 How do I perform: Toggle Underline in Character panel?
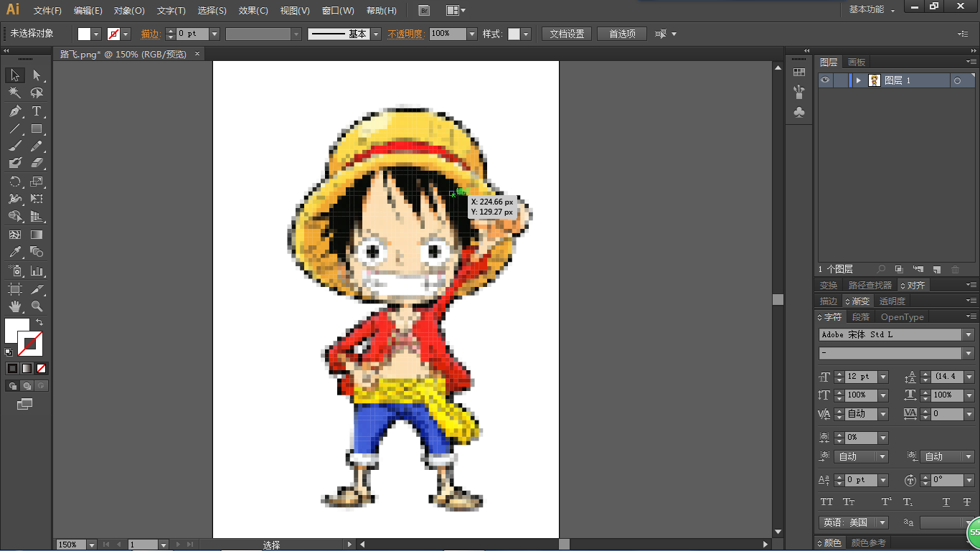tap(946, 502)
